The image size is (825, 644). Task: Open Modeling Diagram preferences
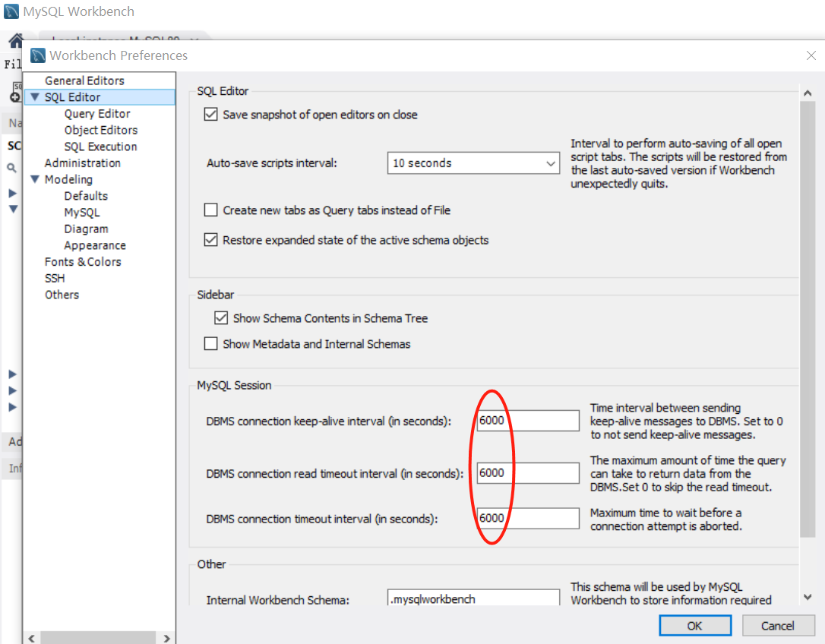coord(87,229)
